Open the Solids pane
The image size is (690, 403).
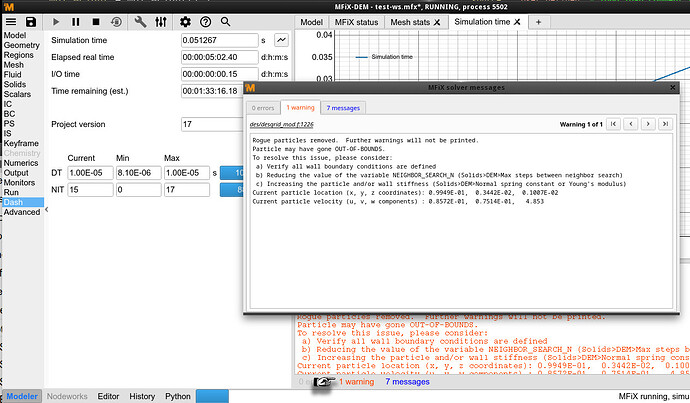[x=15, y=84]
